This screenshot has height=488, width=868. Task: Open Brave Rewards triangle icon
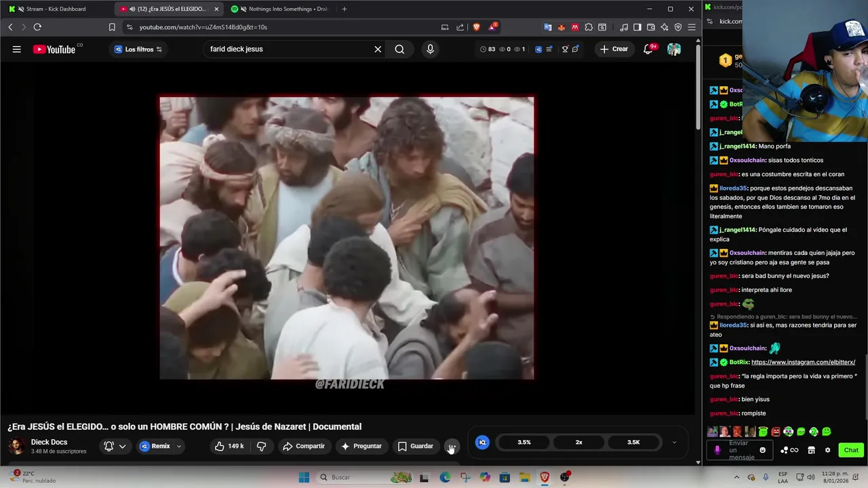(x=492, y=27)
